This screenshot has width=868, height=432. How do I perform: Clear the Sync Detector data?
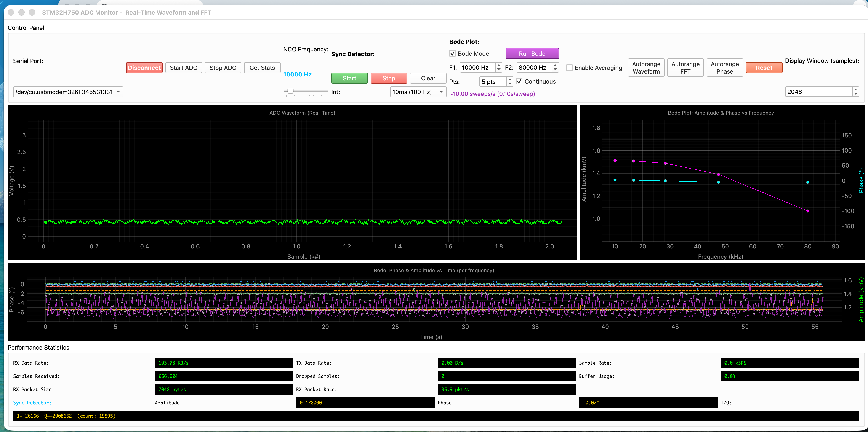[428, 78]
